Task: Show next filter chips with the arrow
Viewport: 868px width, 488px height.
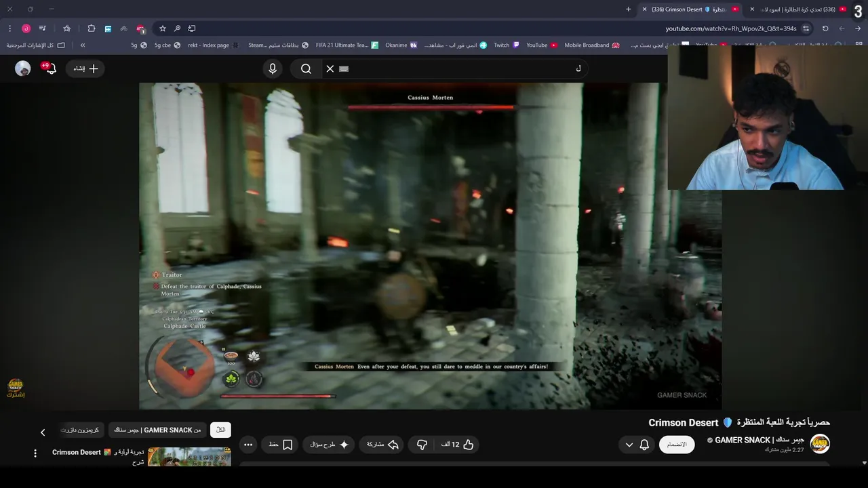Action: [43, 432]
